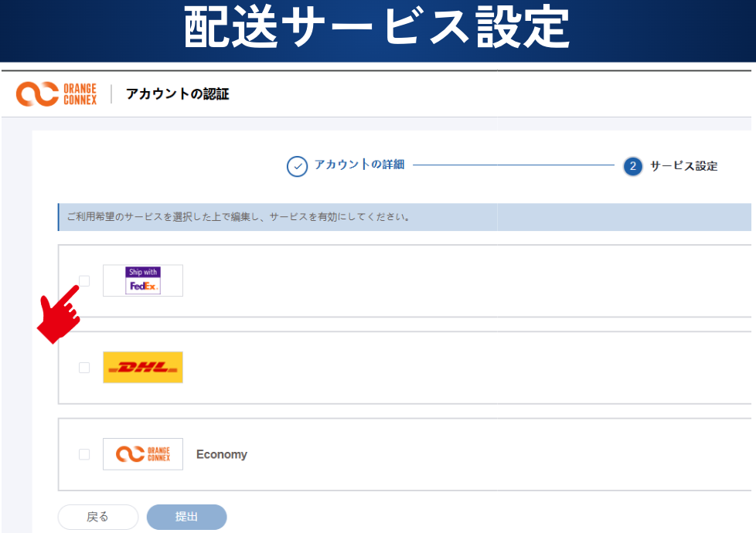The height and width of the screenshot is (533, 756).
Task: Open the Orange Connex header logo
Action: pyautogui.click(x=56, y=94)
